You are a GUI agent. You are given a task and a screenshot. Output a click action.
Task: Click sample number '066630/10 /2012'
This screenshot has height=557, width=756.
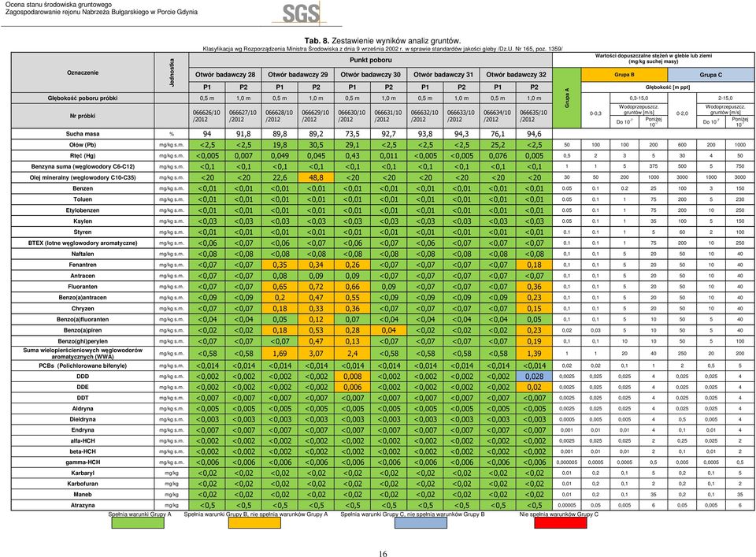pos(352,116)
